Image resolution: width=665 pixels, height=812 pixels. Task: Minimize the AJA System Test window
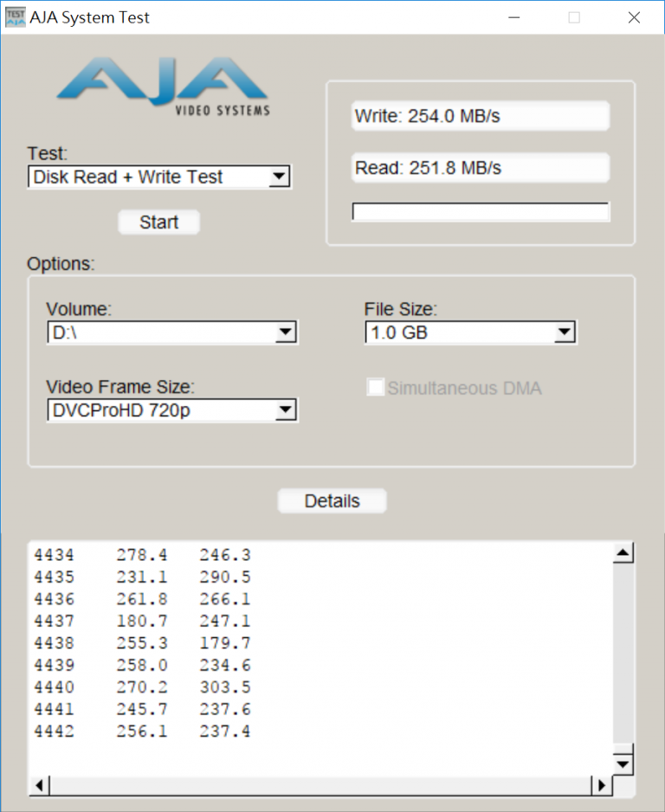coord(513,17)
